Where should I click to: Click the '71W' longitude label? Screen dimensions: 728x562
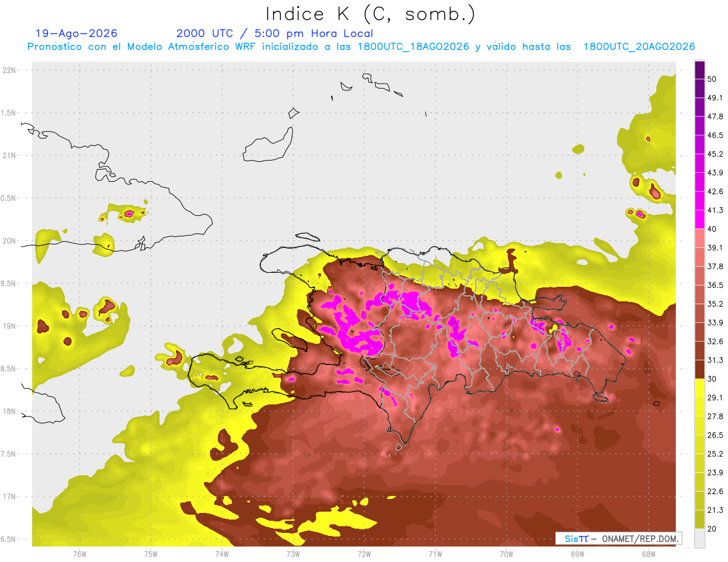(x=435, y=554)
